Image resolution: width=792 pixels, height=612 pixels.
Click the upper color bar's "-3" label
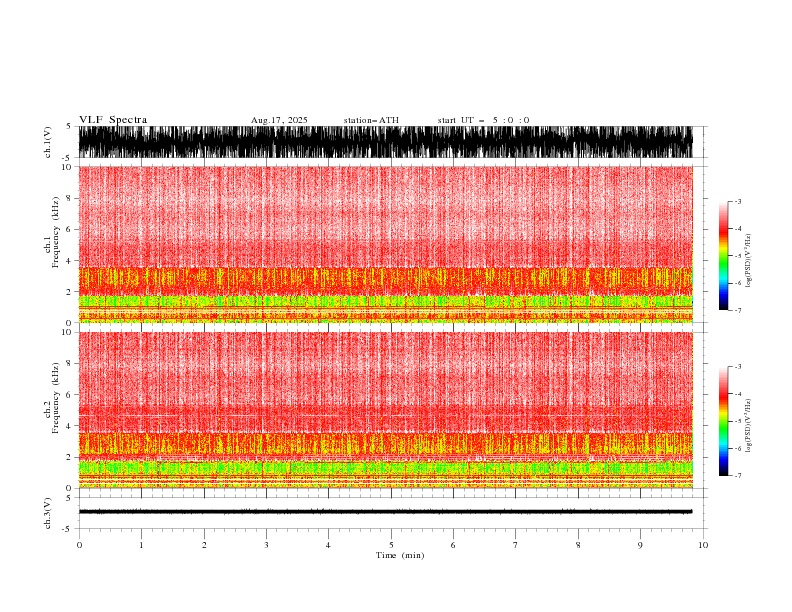pos(738,201)
